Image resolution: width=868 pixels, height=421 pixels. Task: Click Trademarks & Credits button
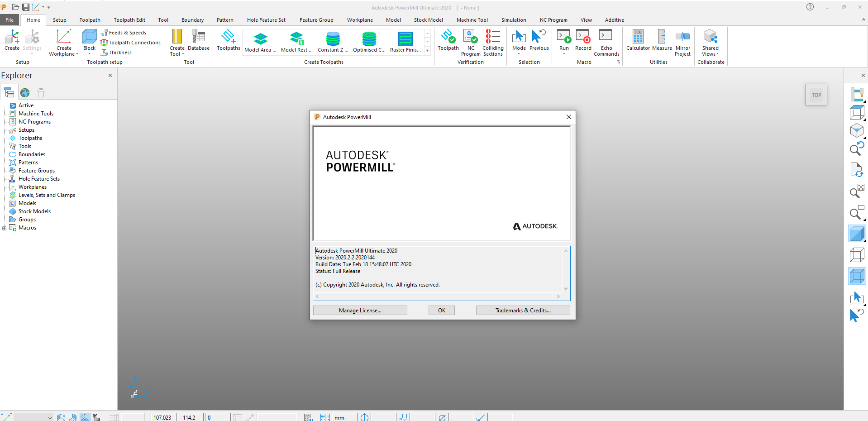[x=523, y=311]
